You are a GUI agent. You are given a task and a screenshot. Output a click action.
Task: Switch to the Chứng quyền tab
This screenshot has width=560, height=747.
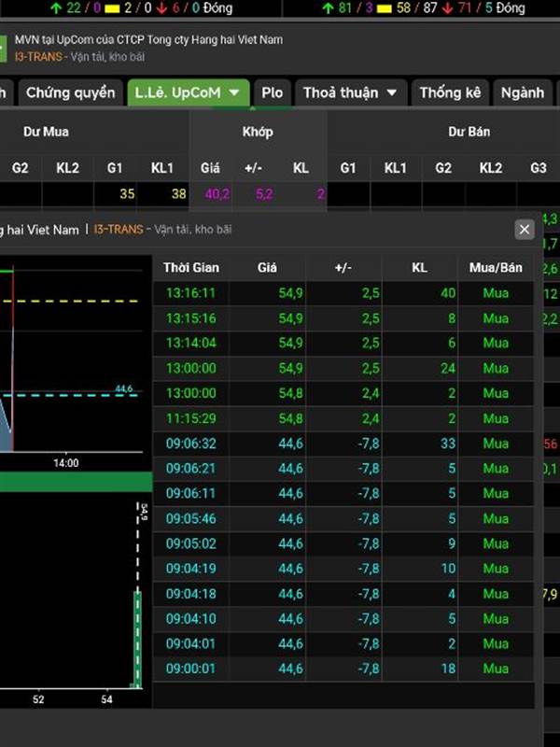pyautogui.click(x=70, y=92)
